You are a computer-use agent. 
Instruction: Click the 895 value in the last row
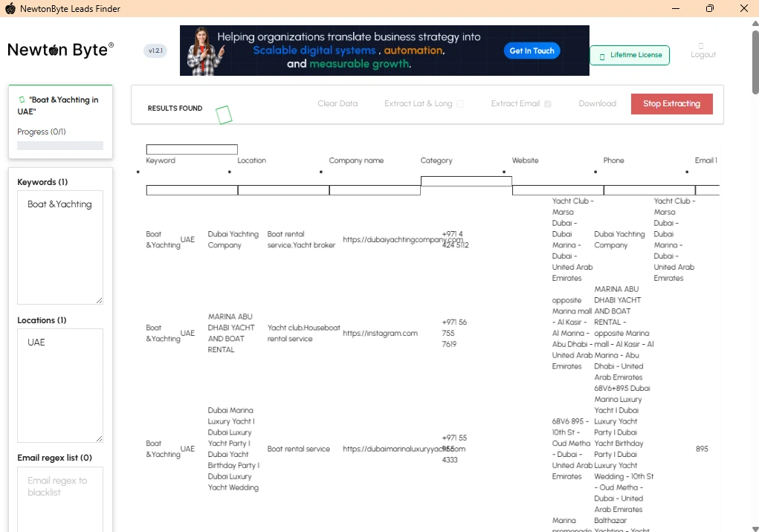click(702, 449)
